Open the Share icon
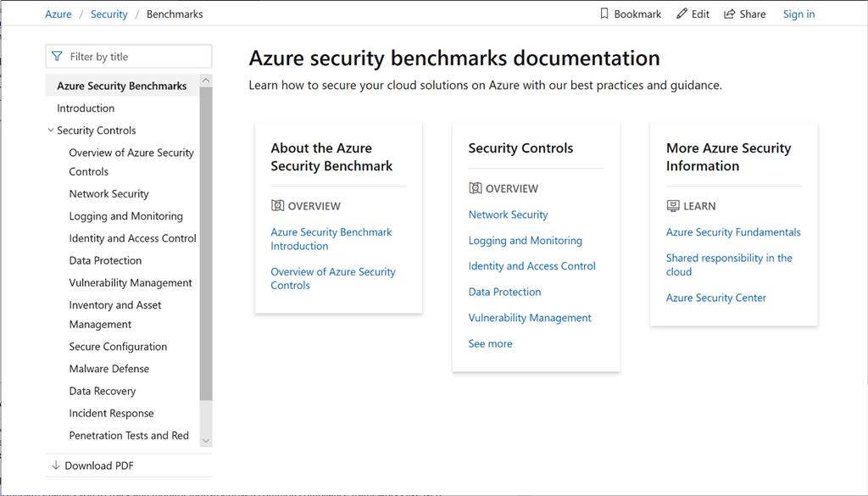Screen dimensions: 868x496 731,14
